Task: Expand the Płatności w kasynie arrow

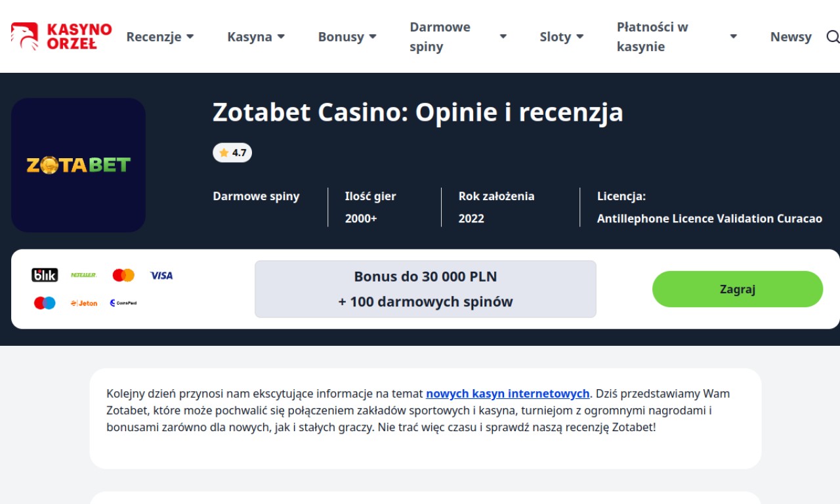Action: 734,37
